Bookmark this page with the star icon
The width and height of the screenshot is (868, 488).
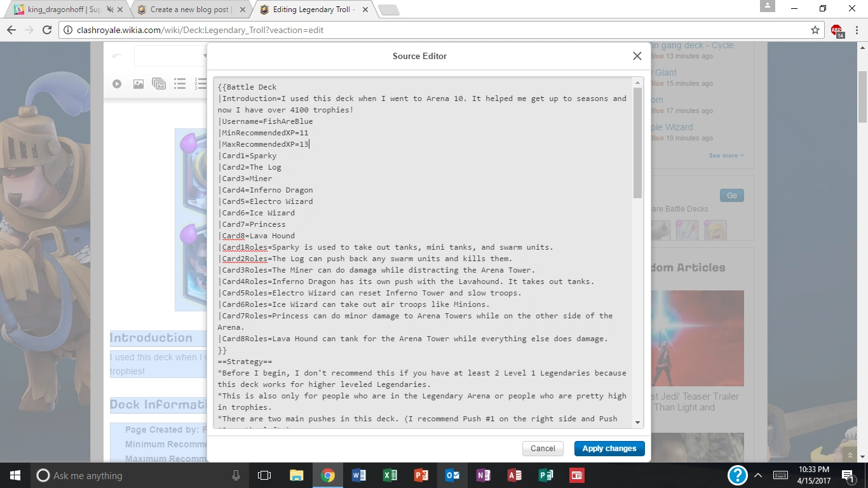tap(815, 30)
